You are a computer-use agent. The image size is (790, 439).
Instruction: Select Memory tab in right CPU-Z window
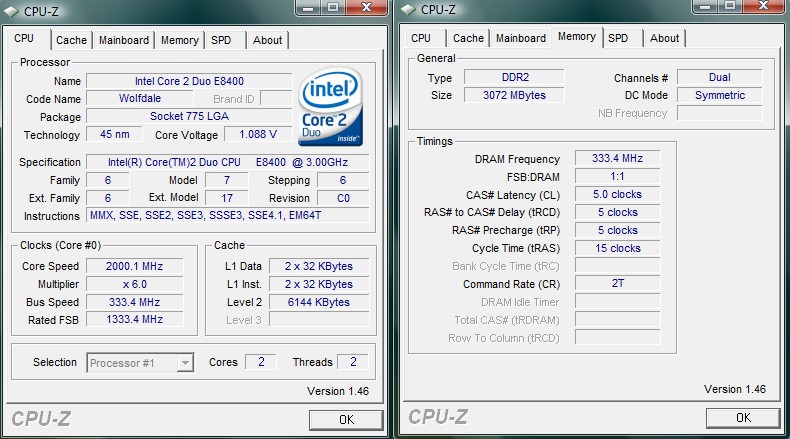point(577,37)
